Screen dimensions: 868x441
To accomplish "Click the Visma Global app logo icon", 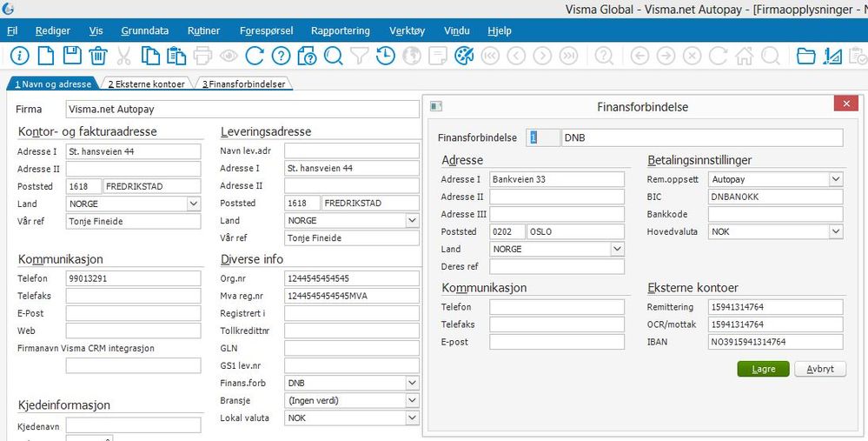I will (8, 9).
